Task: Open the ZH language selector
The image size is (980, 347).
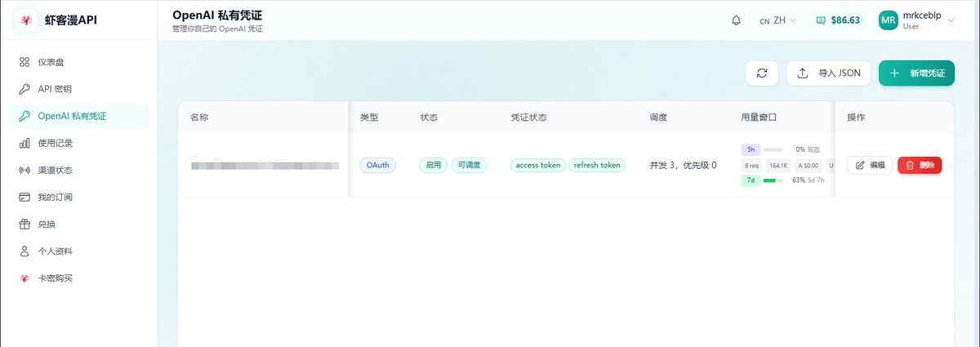Action: point(778,20)
